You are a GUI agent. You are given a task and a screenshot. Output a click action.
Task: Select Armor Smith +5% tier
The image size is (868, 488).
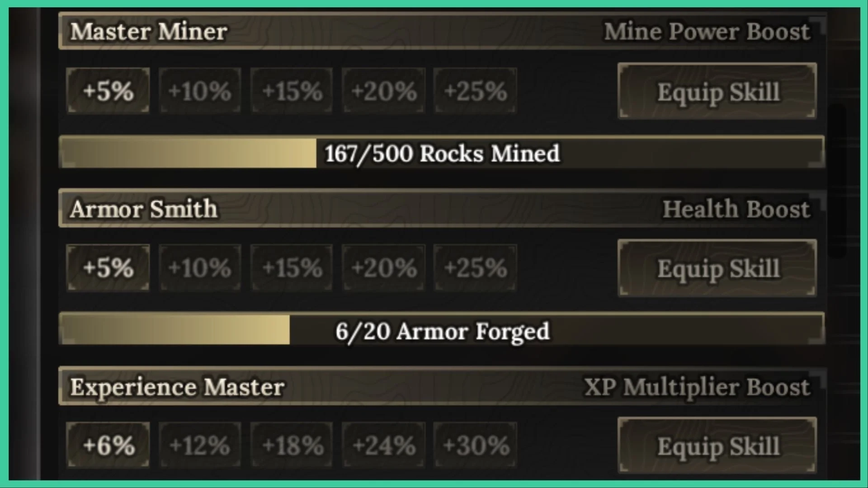click(108, 267)
